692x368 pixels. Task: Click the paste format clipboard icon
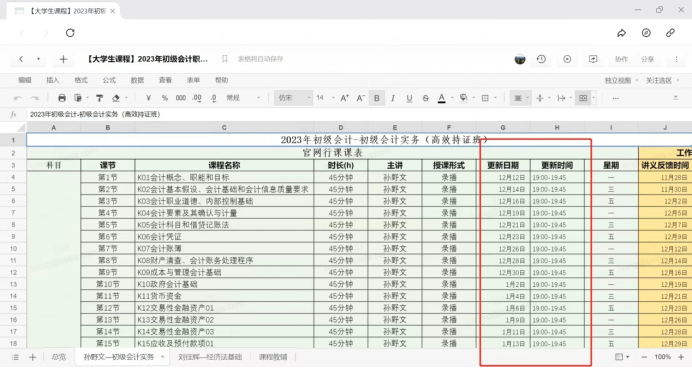point(78,98)
